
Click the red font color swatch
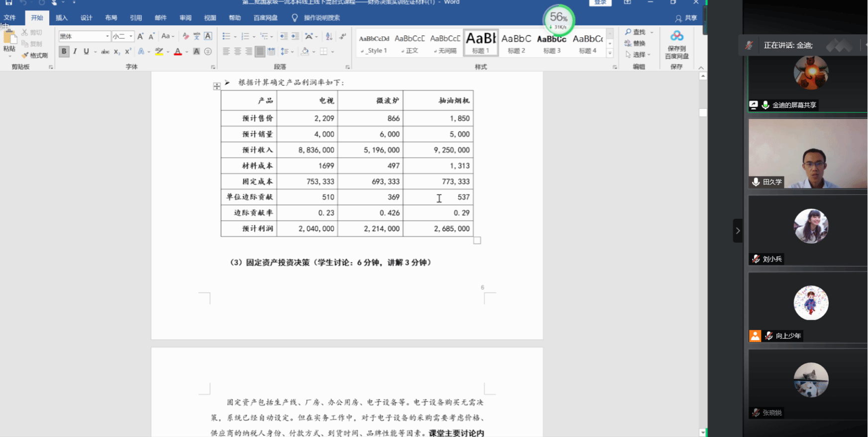178,52
